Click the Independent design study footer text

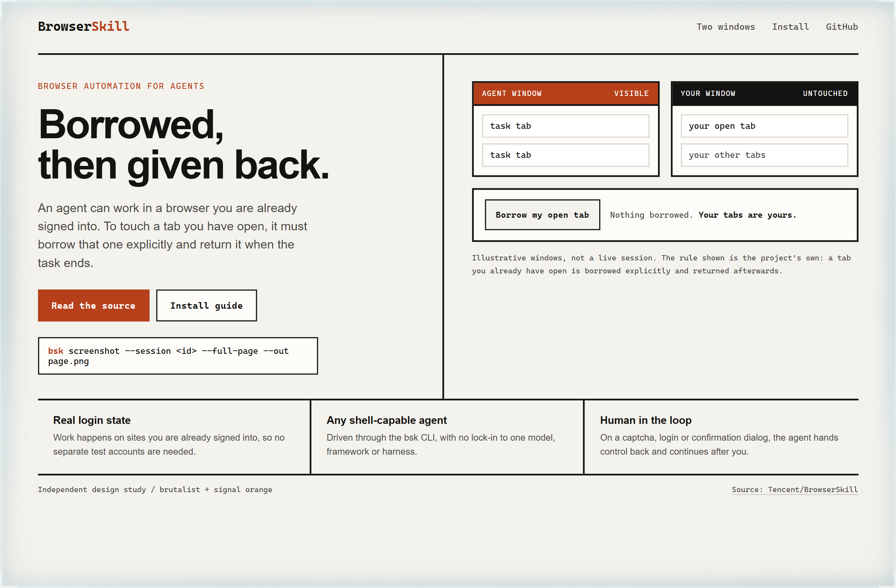[x=155, y=489]
